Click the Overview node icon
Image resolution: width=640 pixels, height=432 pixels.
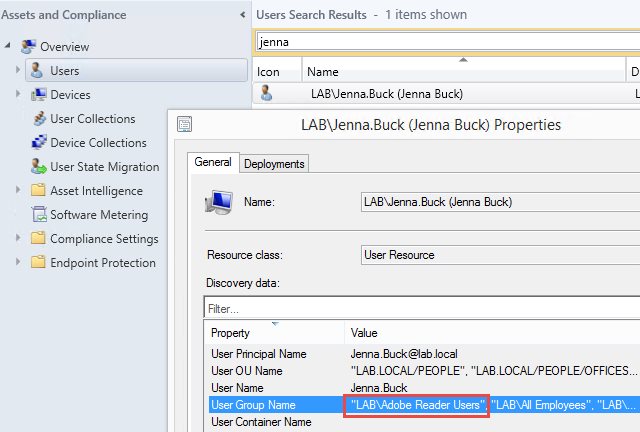coord(28,47)
